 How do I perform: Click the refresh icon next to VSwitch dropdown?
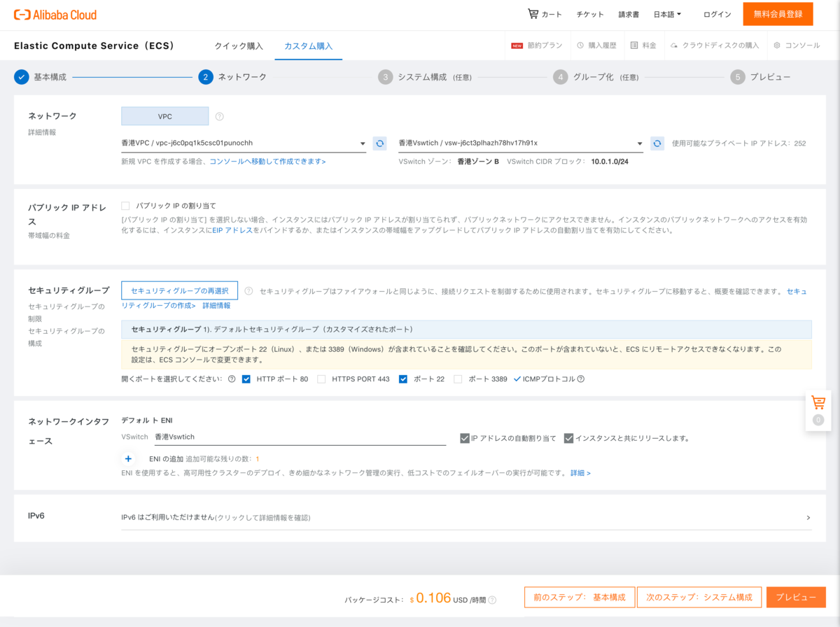coord(657,143)
